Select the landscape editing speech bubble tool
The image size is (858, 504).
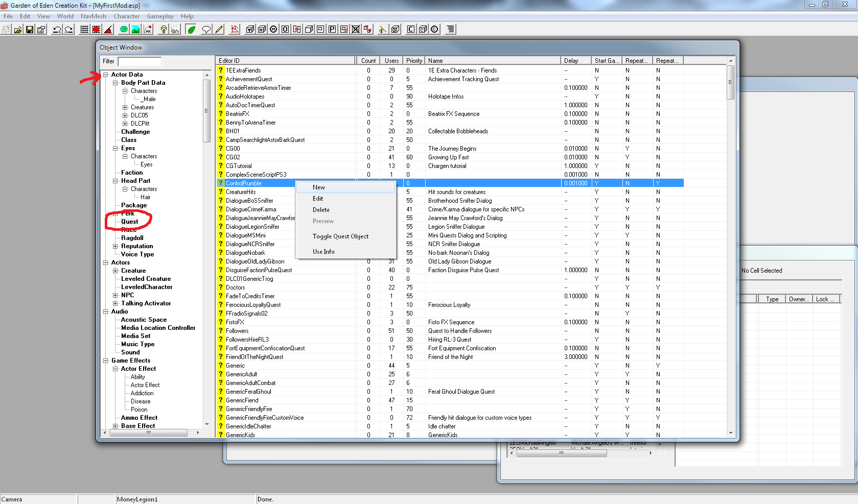pos(206,29)
